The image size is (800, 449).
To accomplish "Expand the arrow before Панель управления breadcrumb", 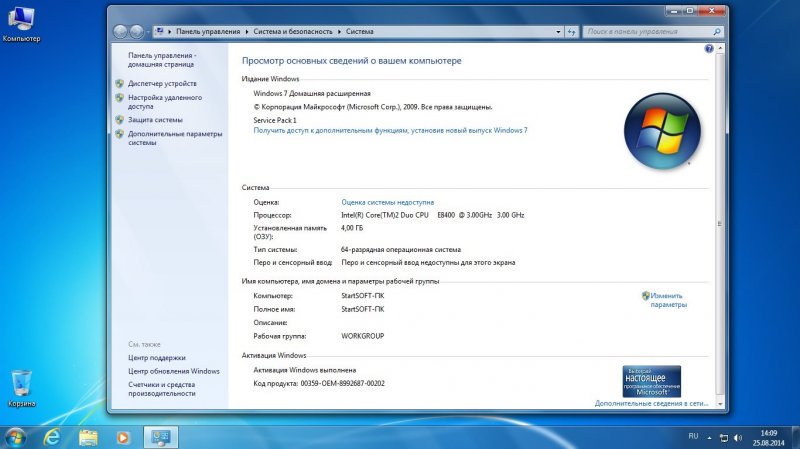I will 170,32.
